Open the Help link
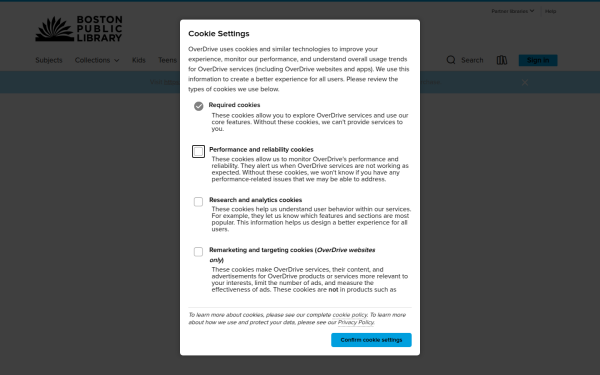This screenshot has width=600, height=375. coord(550,11)
